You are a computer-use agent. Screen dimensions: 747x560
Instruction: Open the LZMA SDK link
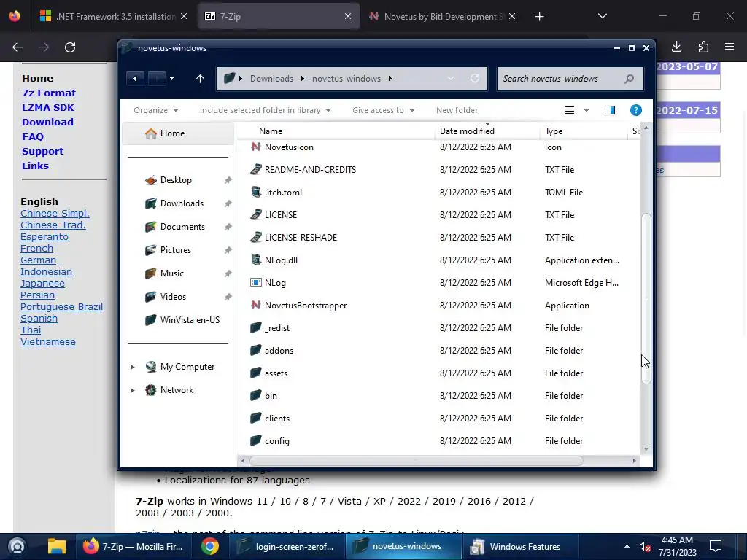47,108
